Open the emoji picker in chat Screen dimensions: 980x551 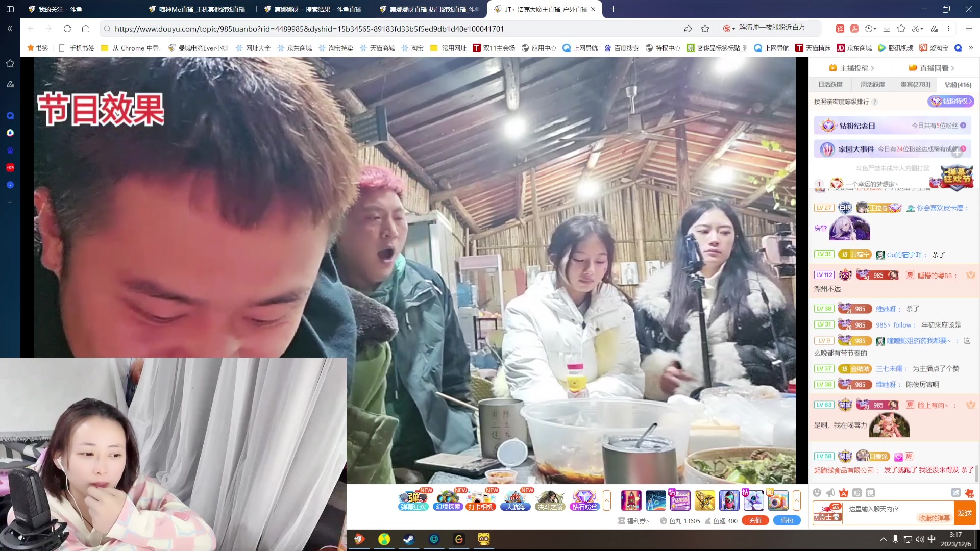(817, 493)
